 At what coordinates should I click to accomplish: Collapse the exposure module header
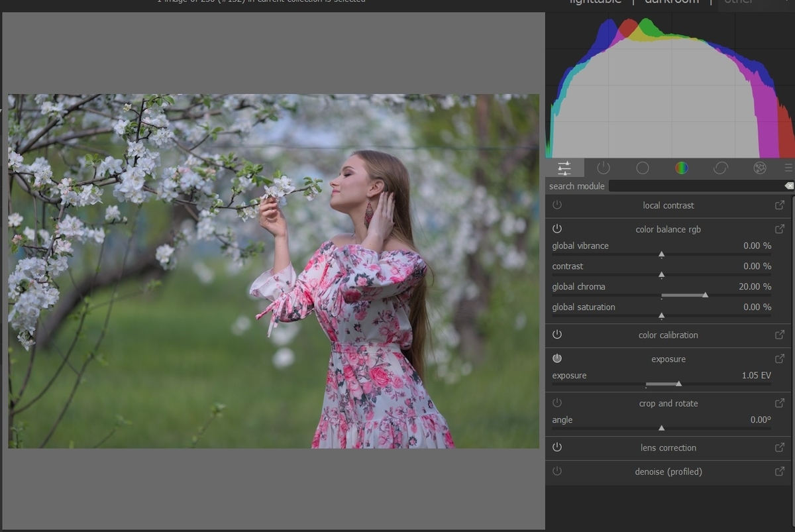point(668,359)
